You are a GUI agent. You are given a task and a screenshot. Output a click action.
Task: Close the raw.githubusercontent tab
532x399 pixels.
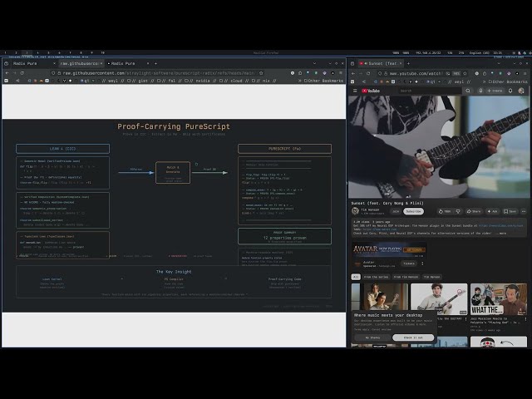(x=101, y=63)
